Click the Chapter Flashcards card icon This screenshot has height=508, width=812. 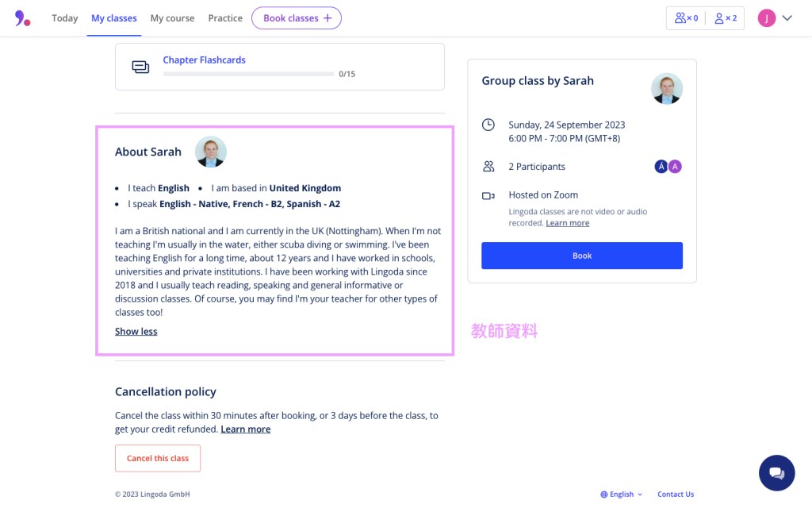[x=140, y=67]
